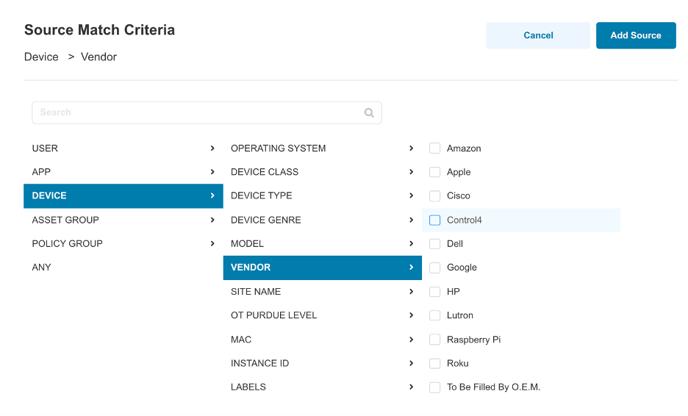Click the arrow next to MAC

411,340
